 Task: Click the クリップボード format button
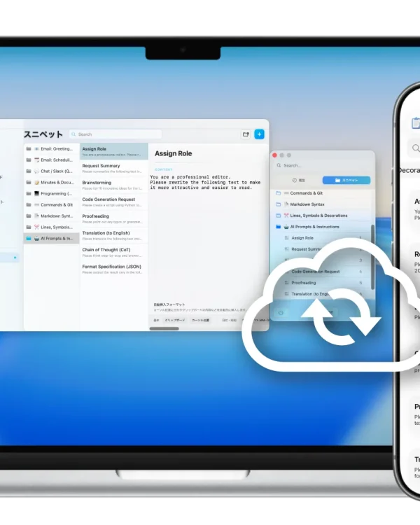(175, 320)
